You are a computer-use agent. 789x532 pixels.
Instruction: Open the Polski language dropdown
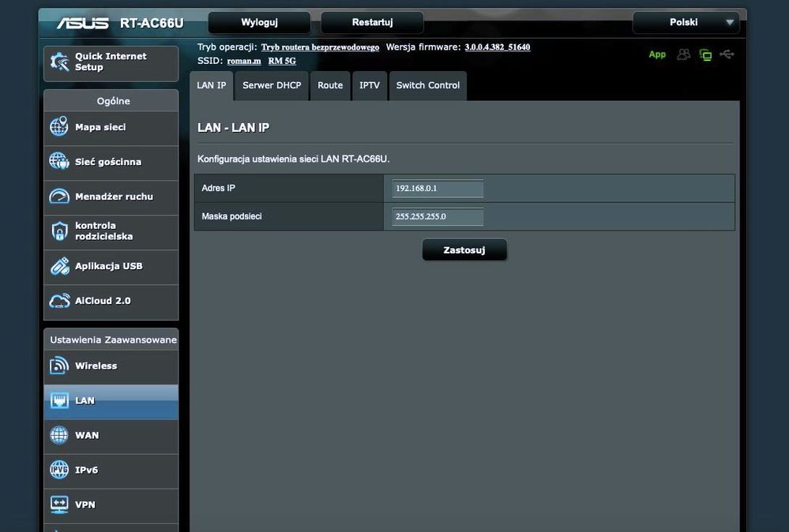tap(686, 22)
